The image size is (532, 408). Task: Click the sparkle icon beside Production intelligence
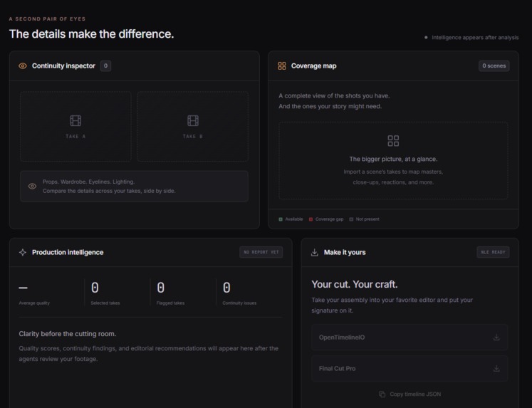[x=23, y=252]
